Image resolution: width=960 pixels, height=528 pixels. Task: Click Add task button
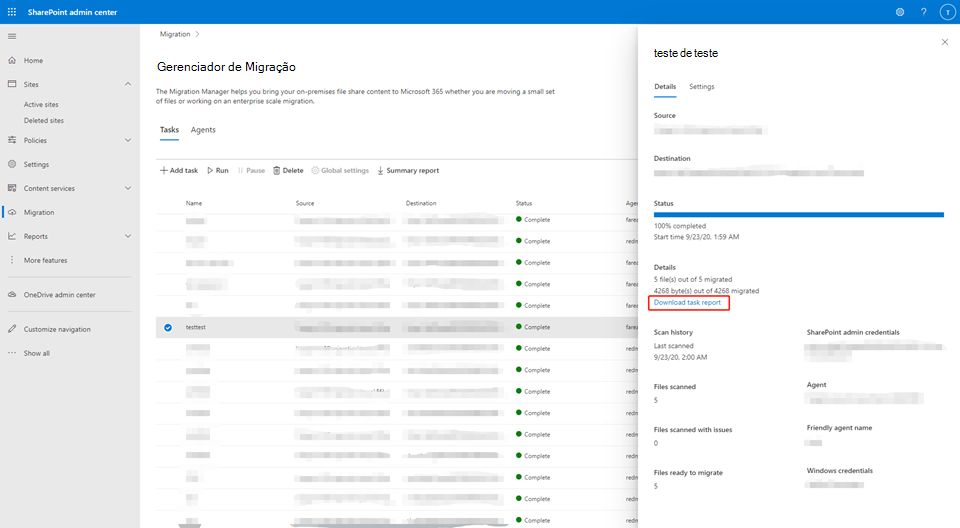[x=179, y=171]
